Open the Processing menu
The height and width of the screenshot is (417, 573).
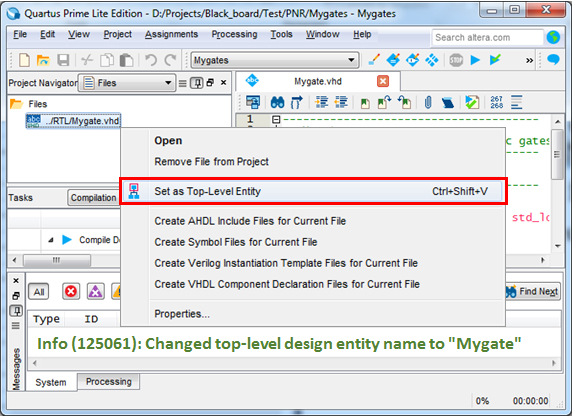234,34
